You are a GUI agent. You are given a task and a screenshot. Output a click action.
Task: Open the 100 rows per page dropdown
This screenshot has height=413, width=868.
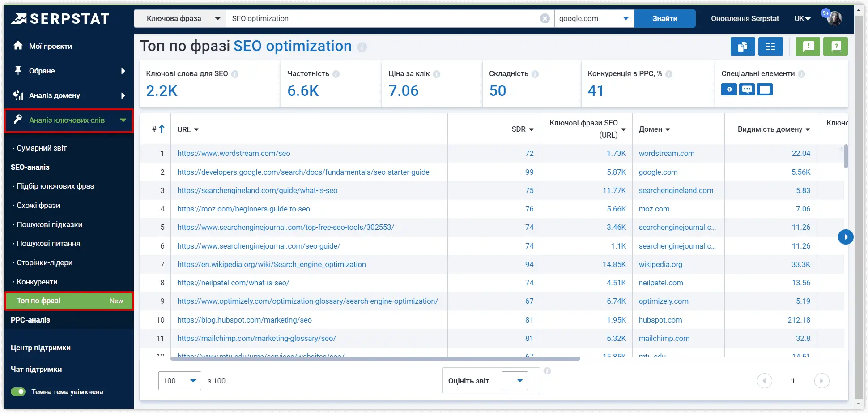[179, 381]
